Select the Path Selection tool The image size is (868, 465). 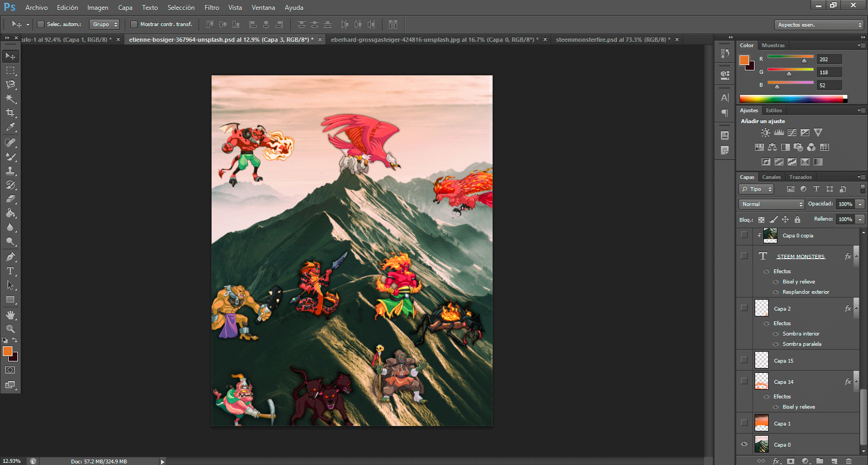(x=10, y=285)
